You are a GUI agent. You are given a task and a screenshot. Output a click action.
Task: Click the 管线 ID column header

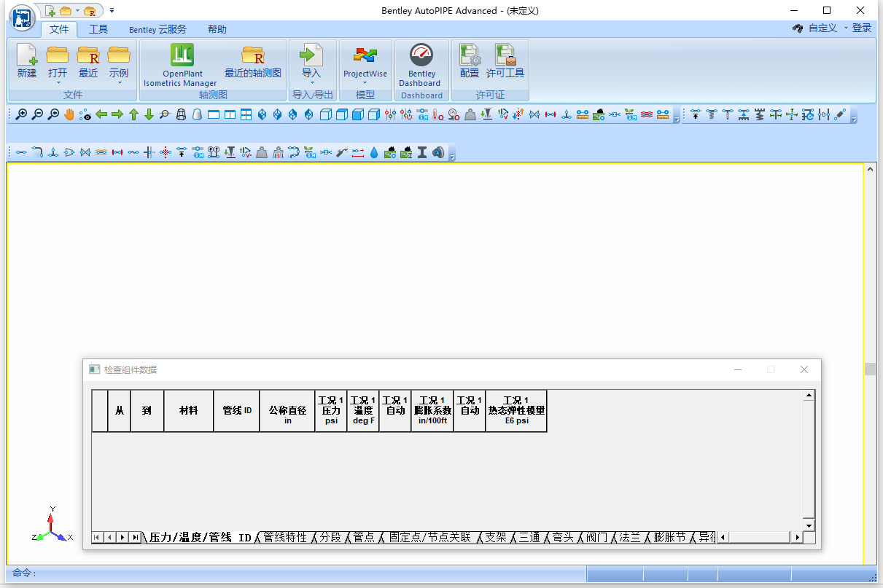click(x=237, y=411)
